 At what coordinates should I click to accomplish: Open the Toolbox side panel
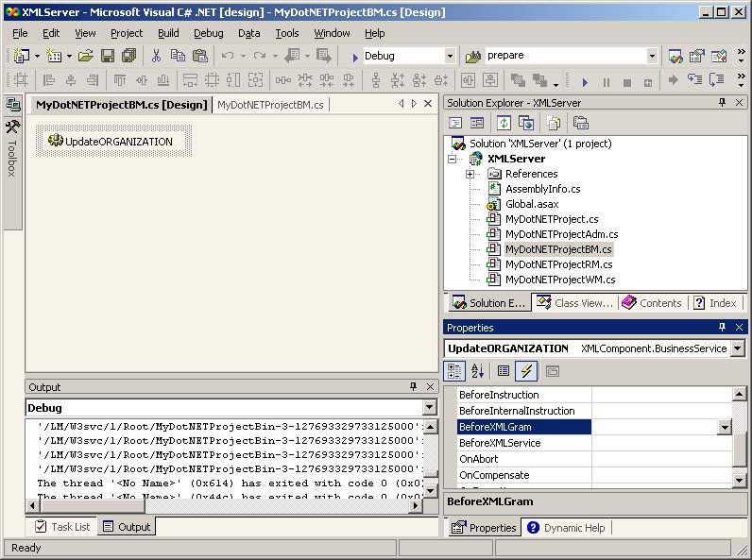tap(12, 156)
